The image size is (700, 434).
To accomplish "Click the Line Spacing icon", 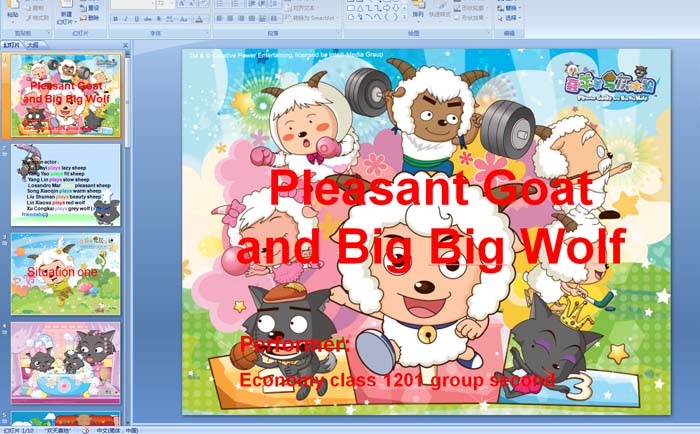I will tap(275, 4).
